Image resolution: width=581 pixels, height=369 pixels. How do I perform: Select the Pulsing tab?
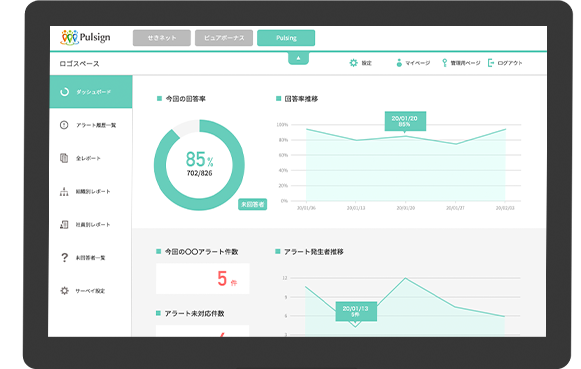tap(286, 38)
